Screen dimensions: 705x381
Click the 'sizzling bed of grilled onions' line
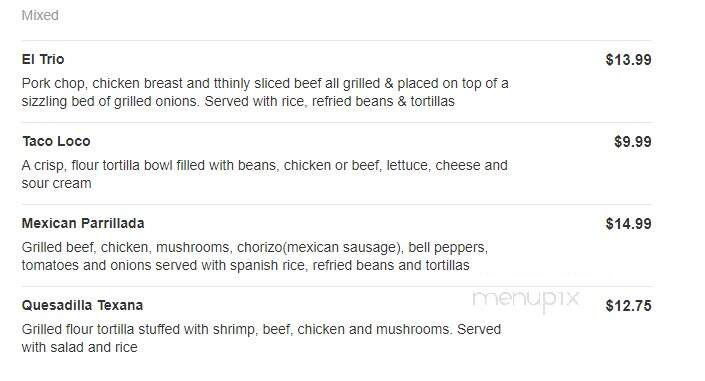tap(238, 101)
